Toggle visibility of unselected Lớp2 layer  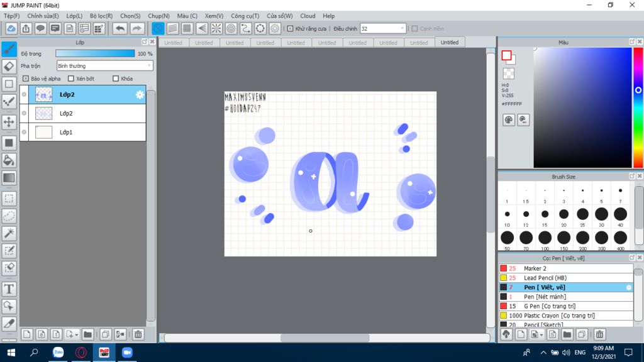pos(25,113)
